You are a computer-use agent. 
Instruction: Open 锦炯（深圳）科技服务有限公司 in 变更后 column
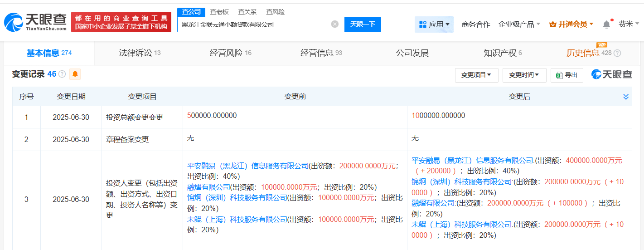point(462,181)
